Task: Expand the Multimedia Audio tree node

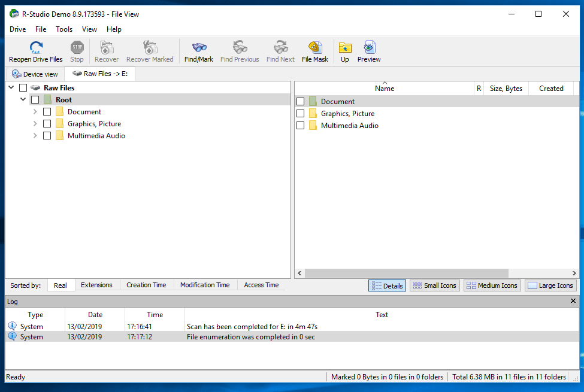Action: 35,135
